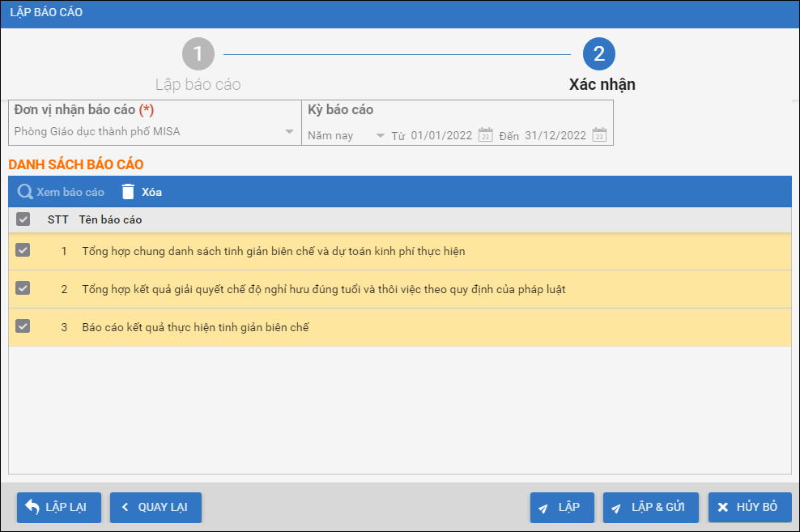Click the trash can Xóa icon

point(128,192)
